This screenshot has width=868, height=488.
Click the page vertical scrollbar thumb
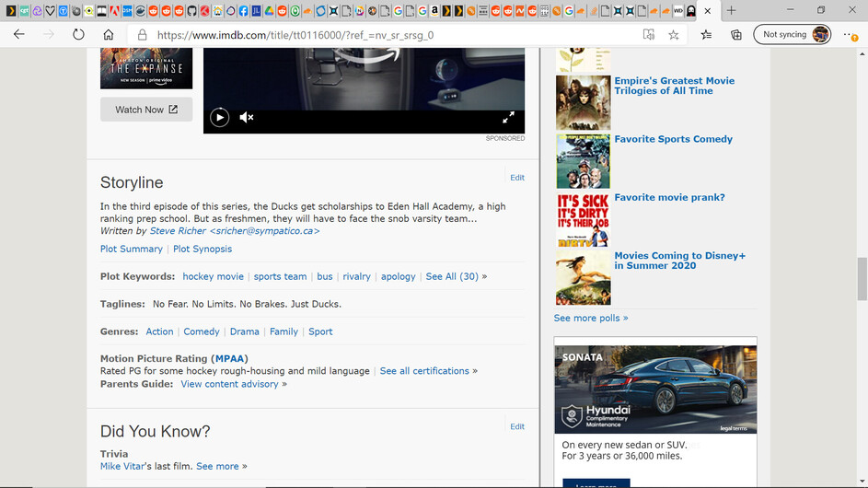pyautogui.click(x=862, y=279)
